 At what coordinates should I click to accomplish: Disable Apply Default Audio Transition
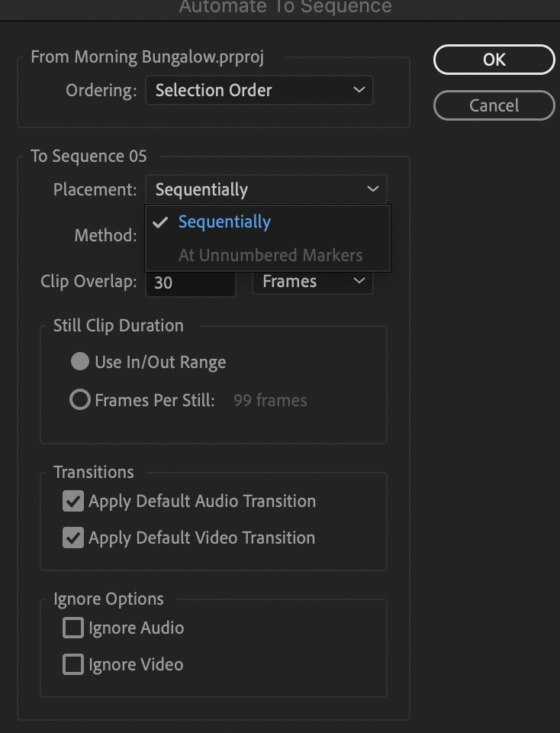tap(73, 501)
